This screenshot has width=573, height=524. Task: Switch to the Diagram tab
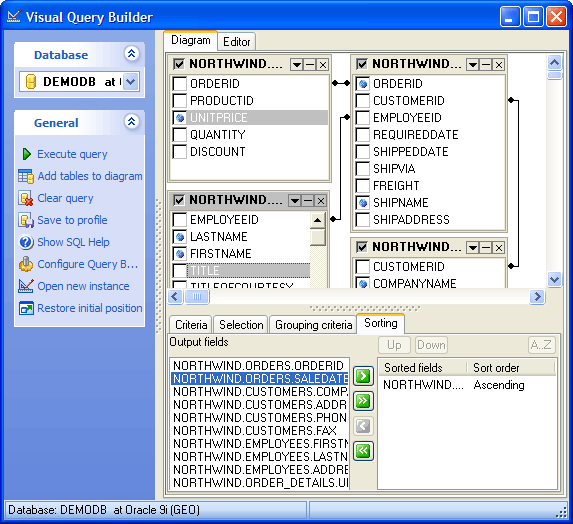(x=190, y=40)
